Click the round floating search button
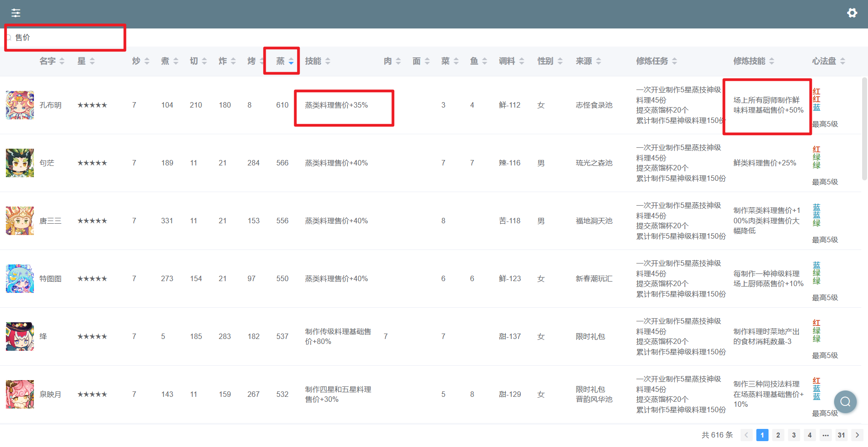 pos(845,402)
